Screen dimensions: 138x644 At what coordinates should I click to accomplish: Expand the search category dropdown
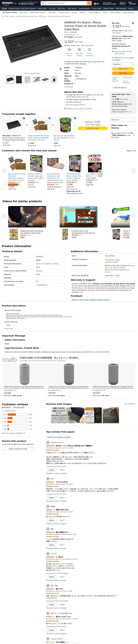(44, 3)
